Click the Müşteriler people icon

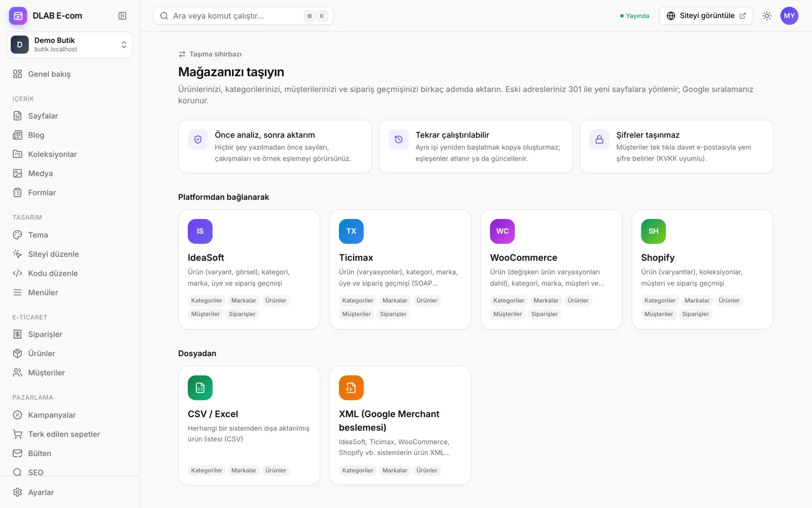click(x=18, y=373)
